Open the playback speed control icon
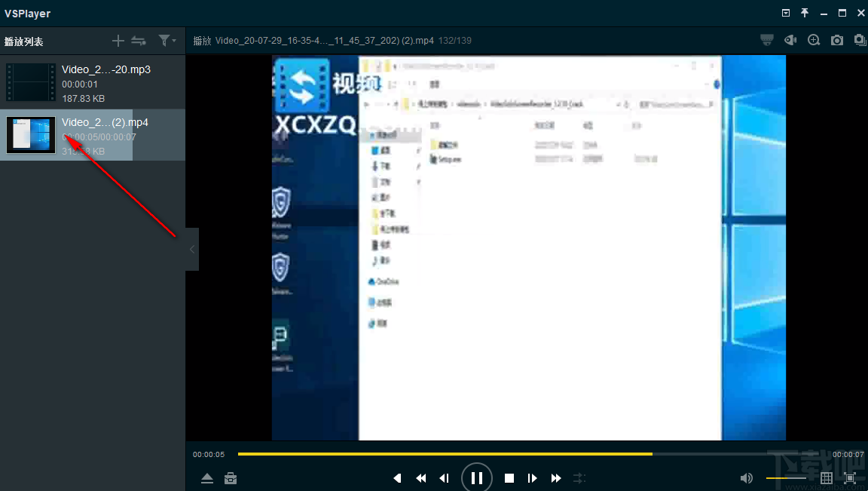 click(x=579, y=477)
